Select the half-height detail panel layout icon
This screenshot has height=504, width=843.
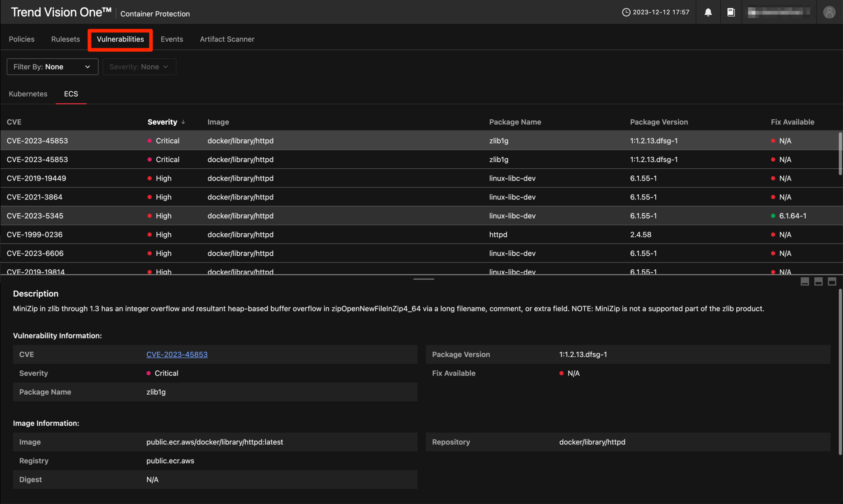coord(818,281)
